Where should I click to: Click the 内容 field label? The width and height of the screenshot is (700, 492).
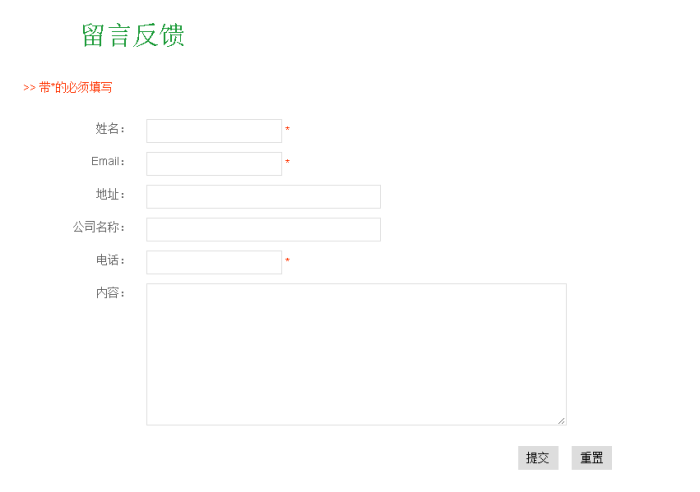coord(110,293)
